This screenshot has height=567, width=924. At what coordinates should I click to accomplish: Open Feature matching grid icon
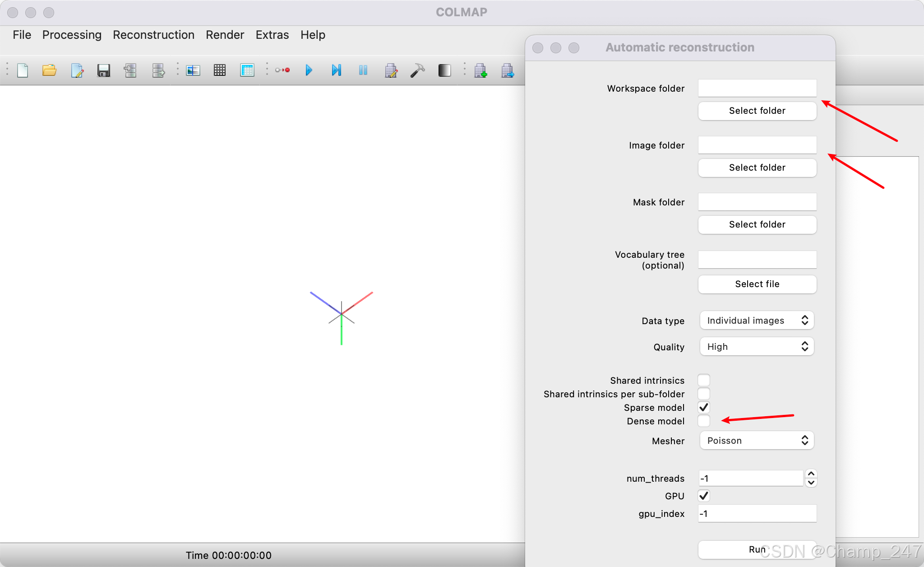tap(220, 70)
